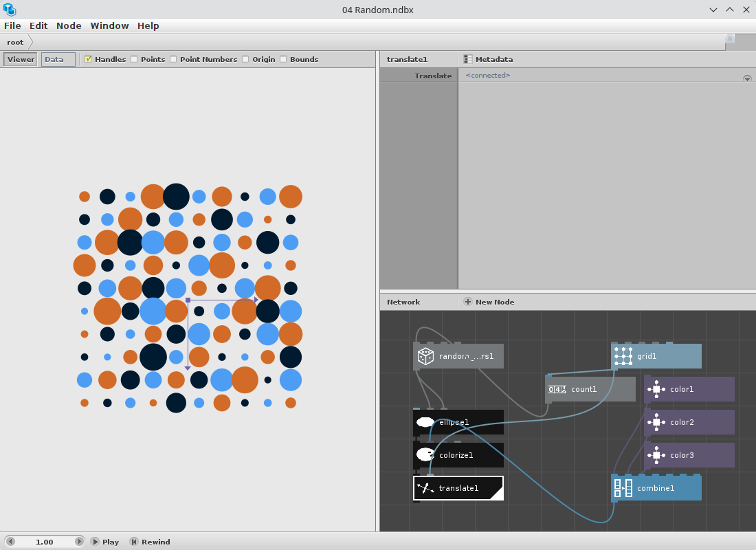This screenshot has height=550, width=756.
Task: Enable the Point Numbers checkbox
Action: (x=173, y=59)
